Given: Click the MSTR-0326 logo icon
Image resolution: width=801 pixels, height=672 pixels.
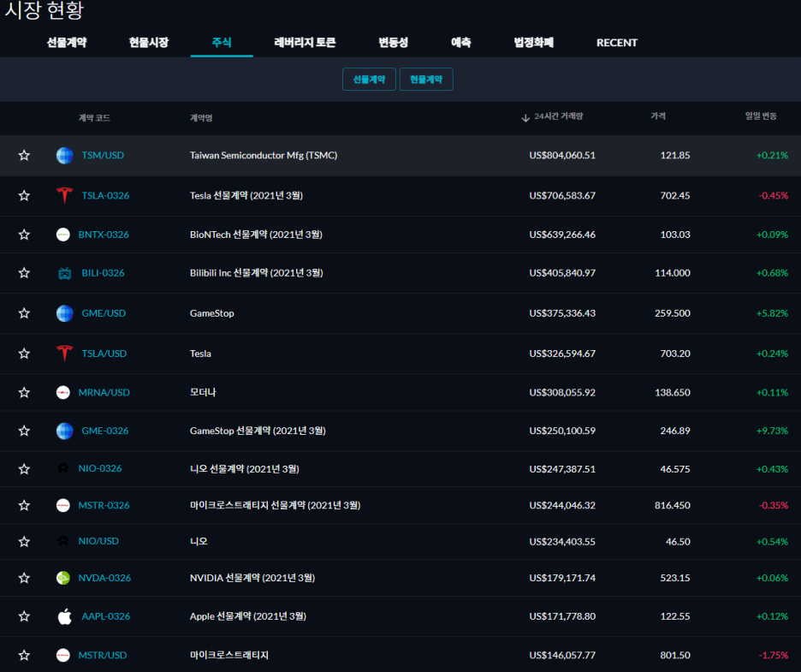Looking at the screenshot, I should pyautogui.click(x=62, y=505).
